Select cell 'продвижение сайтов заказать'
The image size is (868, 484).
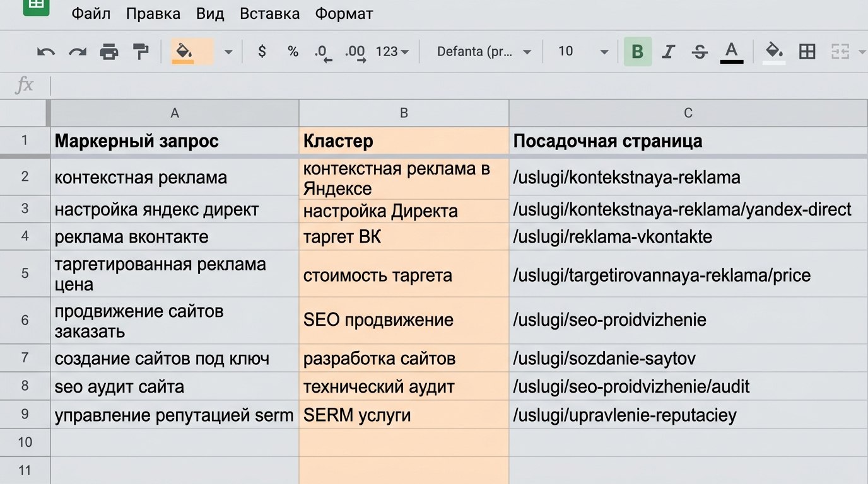coord(175,321)
